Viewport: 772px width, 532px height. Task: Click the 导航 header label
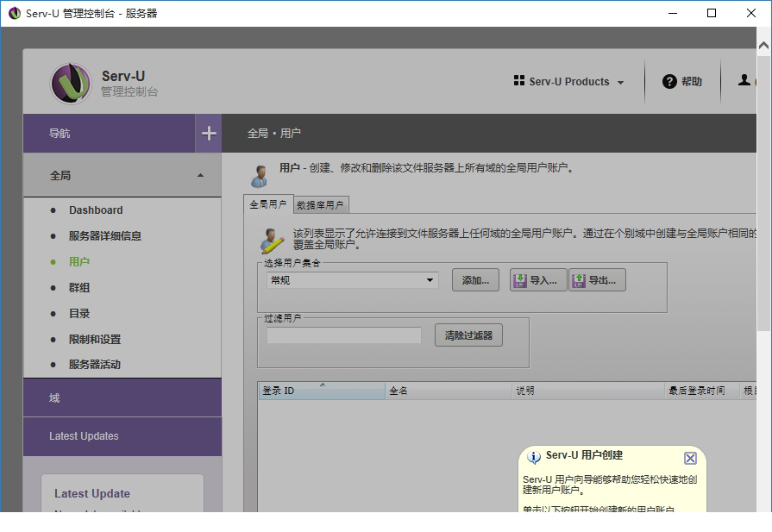(60, 134)
